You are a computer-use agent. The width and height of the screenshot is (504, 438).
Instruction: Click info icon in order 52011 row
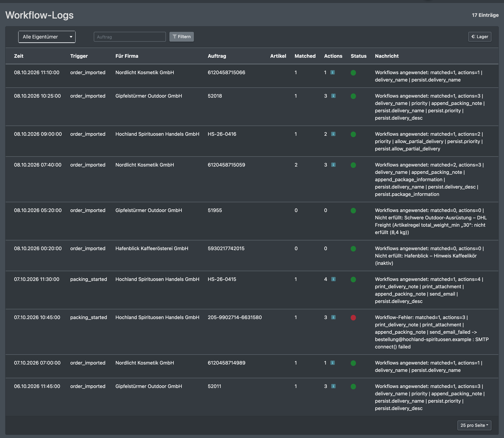333,386
